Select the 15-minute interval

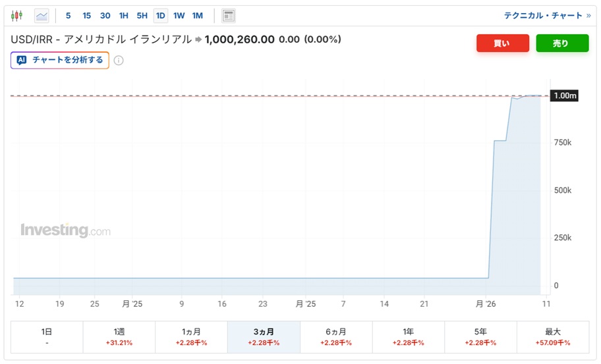[86, 15]
